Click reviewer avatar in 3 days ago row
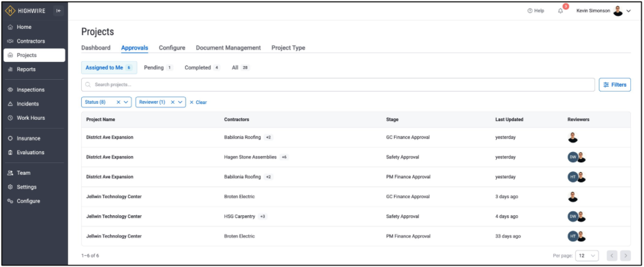The width and height of the screenshot is (644, 267). [x=572, y=197]
